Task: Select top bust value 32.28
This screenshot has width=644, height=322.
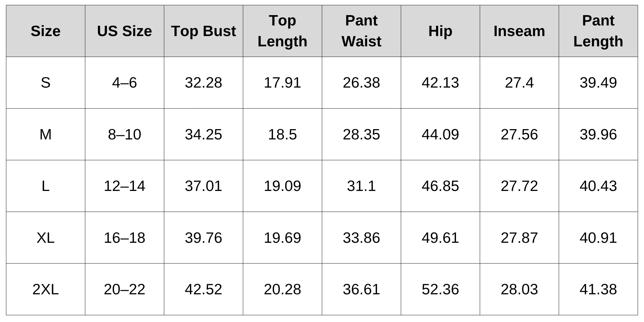Action: click(204, 83)
